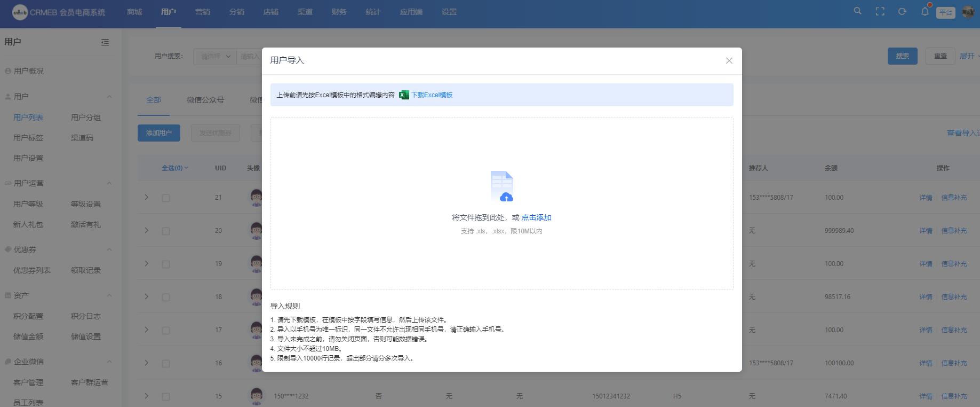Image resolution: width=980 pixels, height=407 pixels.
Task: Click the CRMEB logo
Action: [x=20, y=12]
